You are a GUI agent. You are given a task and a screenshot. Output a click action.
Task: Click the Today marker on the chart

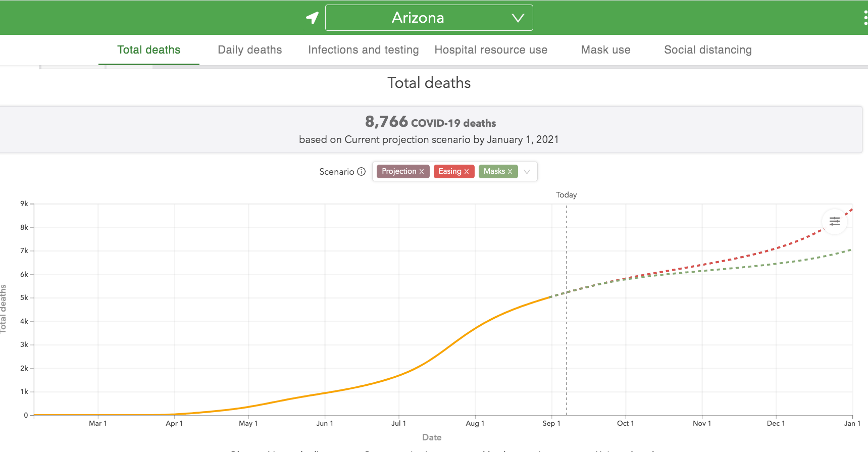tap(566, 195)
